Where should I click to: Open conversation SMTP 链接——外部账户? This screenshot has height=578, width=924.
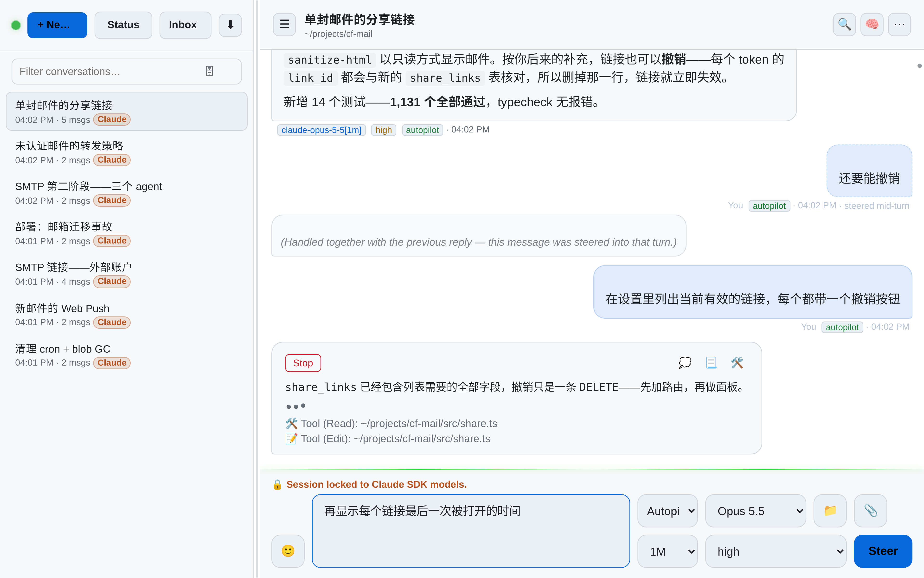tap(126, 274)
